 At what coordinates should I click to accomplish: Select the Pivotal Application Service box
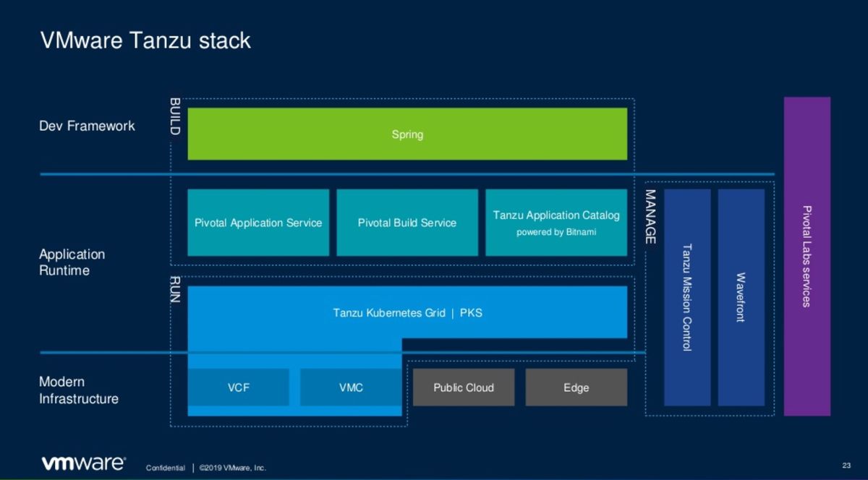(x=258, y=223)
